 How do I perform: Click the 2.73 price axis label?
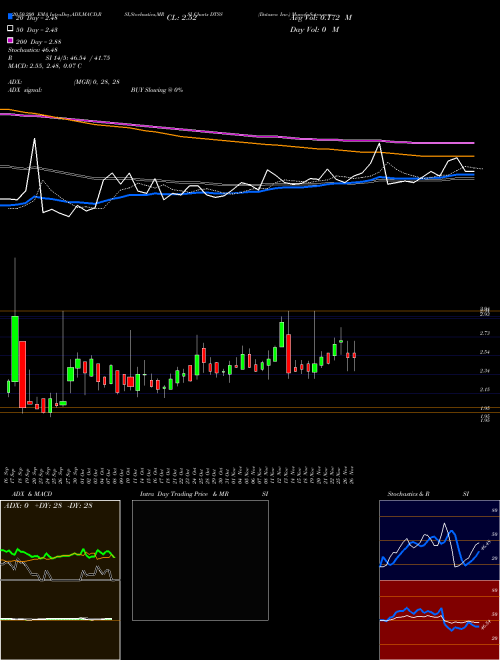pyautogui.click(x=485, y=333)
